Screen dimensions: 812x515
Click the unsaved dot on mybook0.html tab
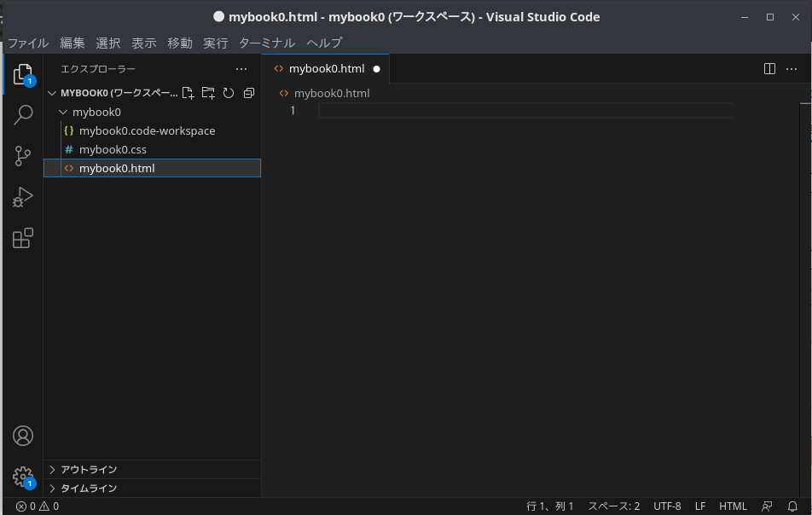tap(376, 69)
